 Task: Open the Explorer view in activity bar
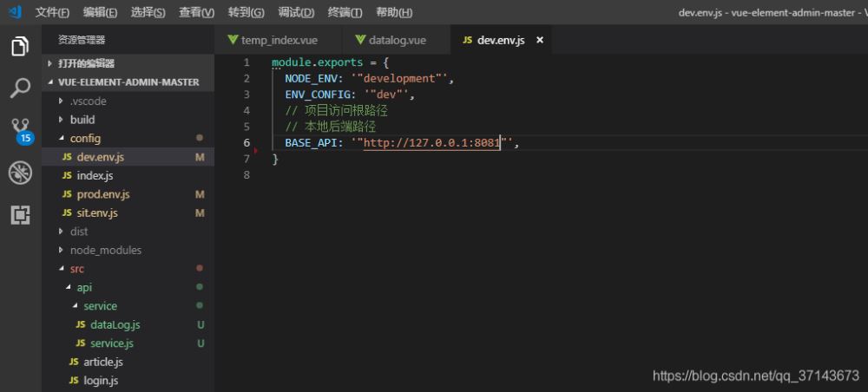(x=20, y=47)
